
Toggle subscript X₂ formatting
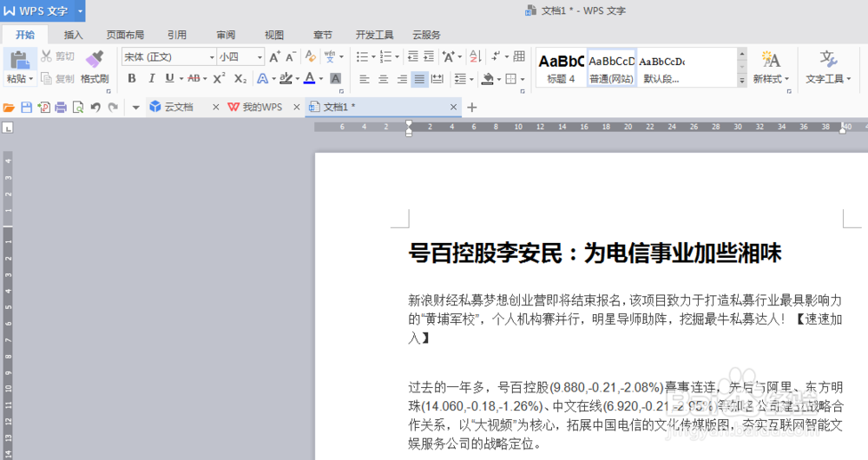tap(240, 79)
